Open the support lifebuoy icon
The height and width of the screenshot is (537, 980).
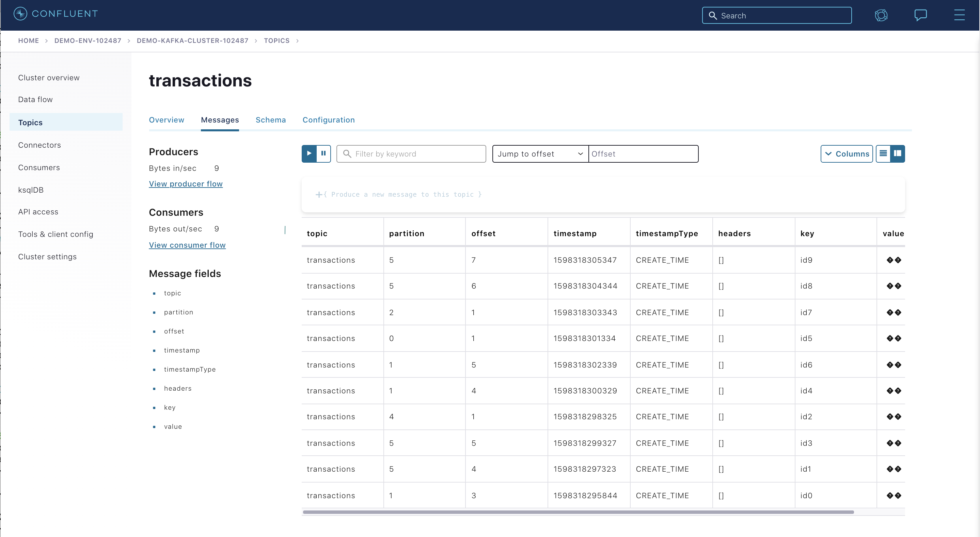click(881, 15)
